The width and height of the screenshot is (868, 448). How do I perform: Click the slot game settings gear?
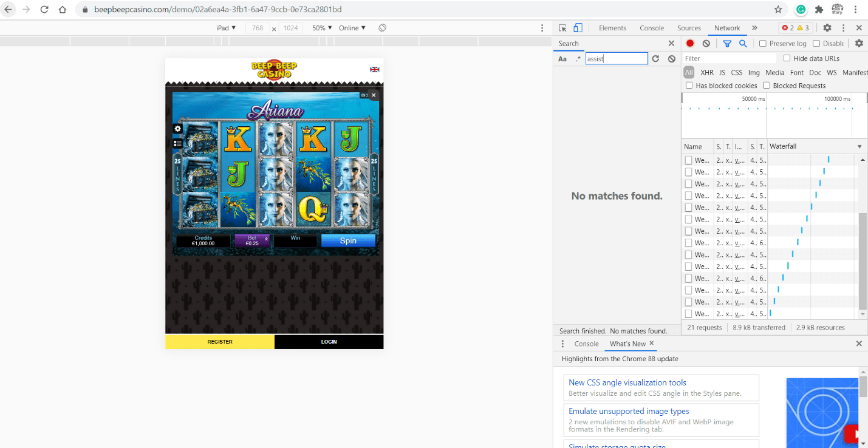pos(177,129)
